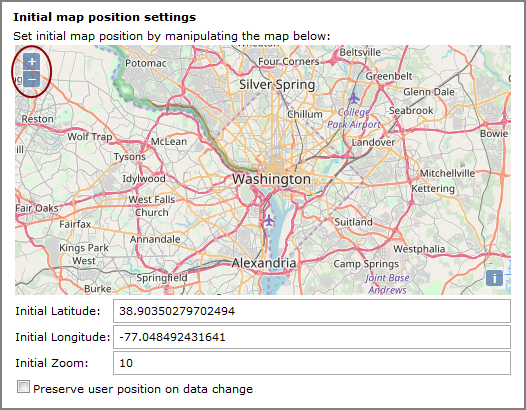
Task: Click the Tysons map label
Action: click(129, 157)
